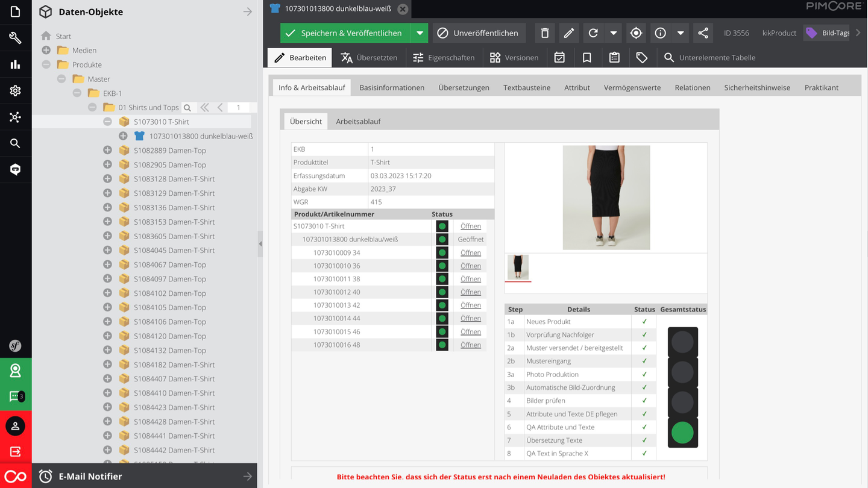Open the Arbeitsablauf tab
This screenshot has width=868, height=488.
358,121
